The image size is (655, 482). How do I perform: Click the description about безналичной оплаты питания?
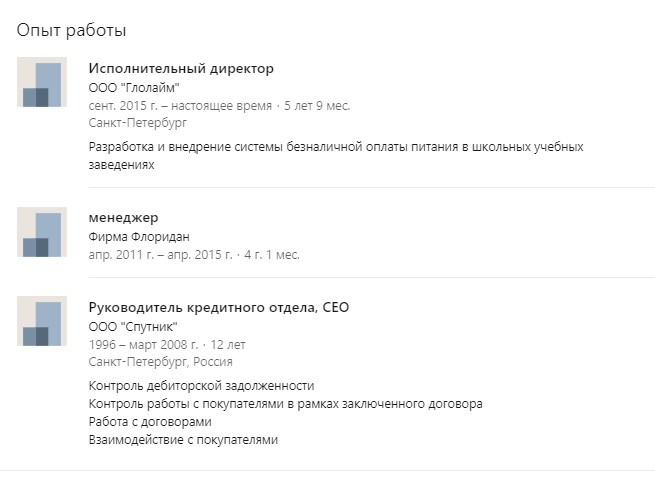pyautogui.click(x=336, y=156)
